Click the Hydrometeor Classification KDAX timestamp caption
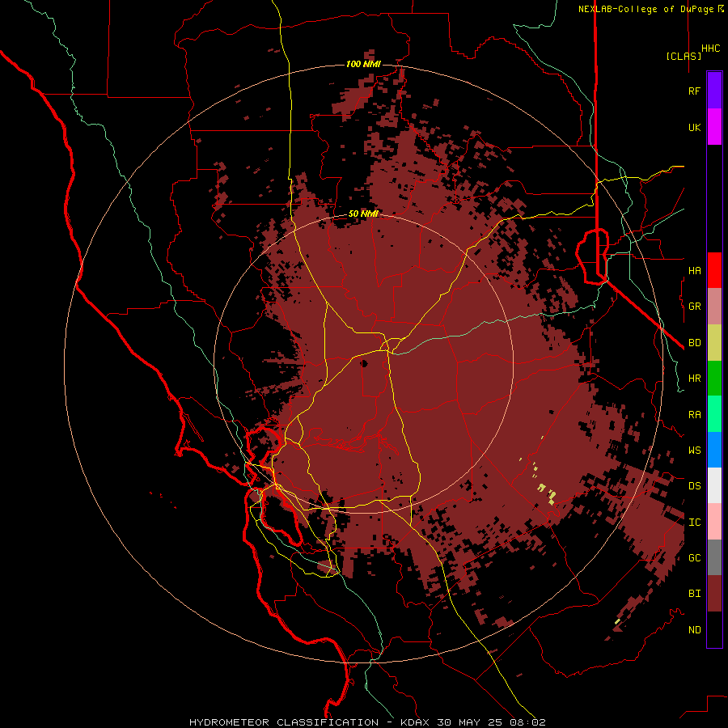Screen dimensions: 728x728 (x=367, y=722)
